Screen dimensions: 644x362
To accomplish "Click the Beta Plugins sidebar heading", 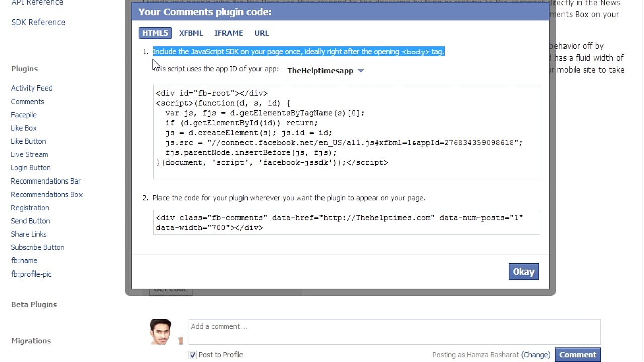I will tap(34, 305).
